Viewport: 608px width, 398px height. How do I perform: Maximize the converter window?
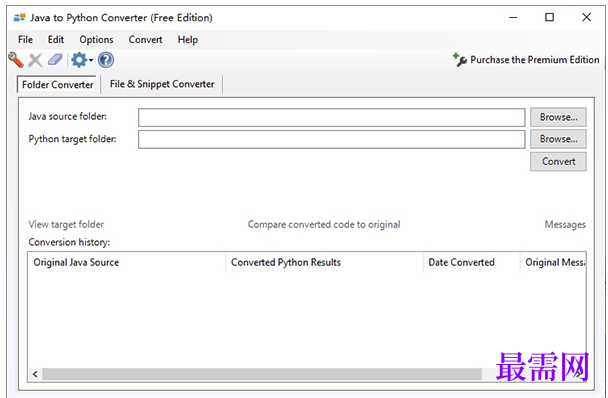(x=549, y=17)
